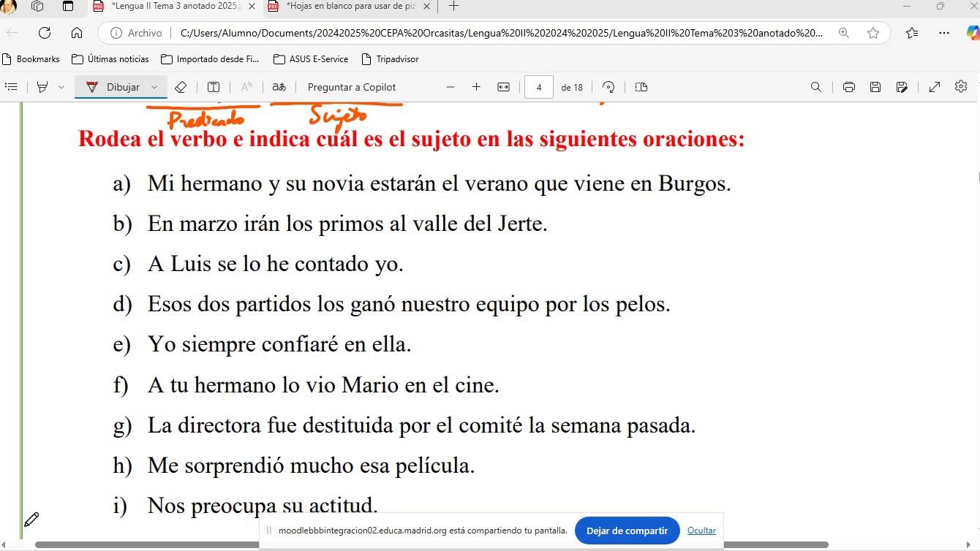Viewport: 980px width, 551px height.
Task: Click the 'de 18' page count label
Action: tap(572, 87)
